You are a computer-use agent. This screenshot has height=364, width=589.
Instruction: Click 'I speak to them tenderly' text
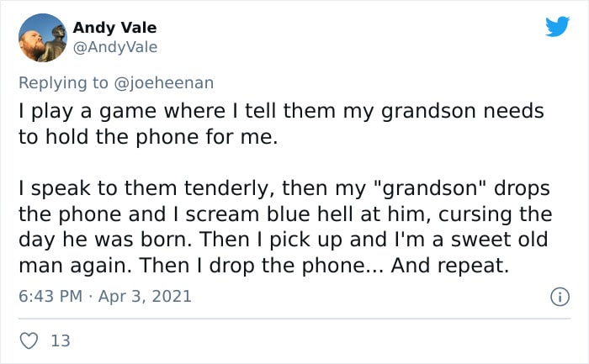(x=147, y=188)
